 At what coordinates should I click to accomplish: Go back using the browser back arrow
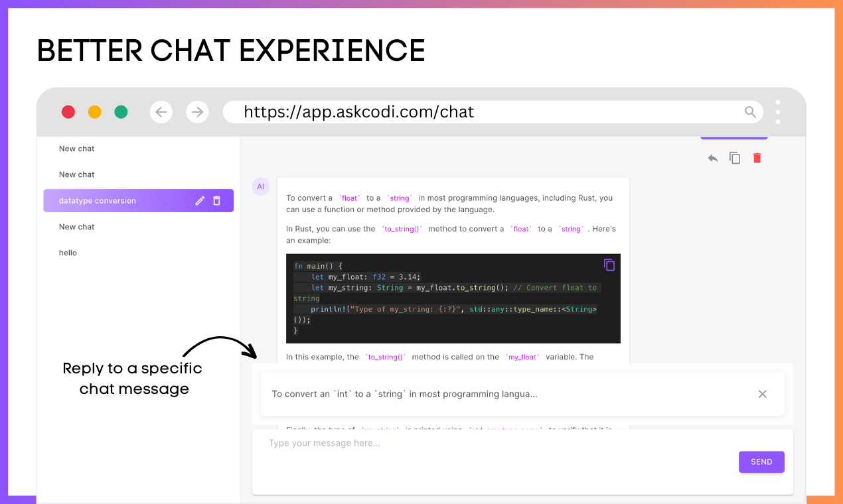(x=161, y=112)
